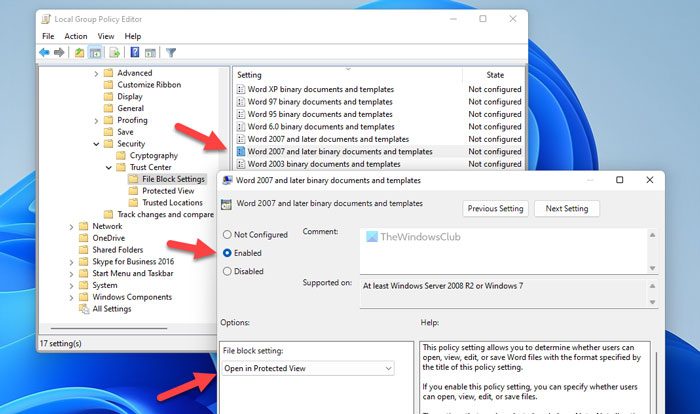This screenshot has width=700, height=414.
Task: Open the Help toolbar icon
Action: (135, 53)
